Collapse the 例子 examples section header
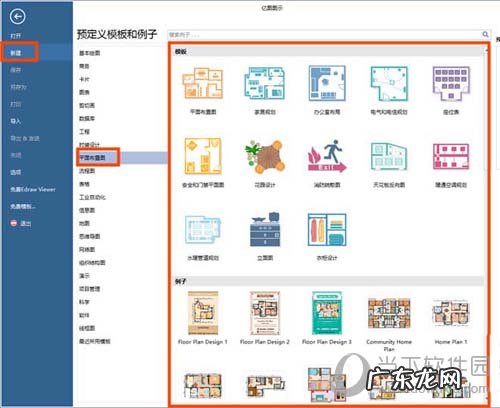500x408 pixels. click(x=329, y=281)
